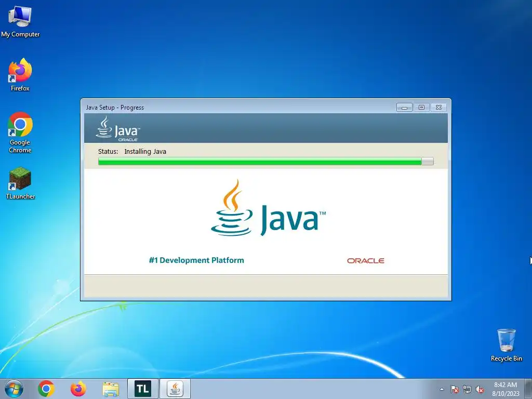
Task: Switch to the Java Setup taskbar button
Action: tap(175, 389)
